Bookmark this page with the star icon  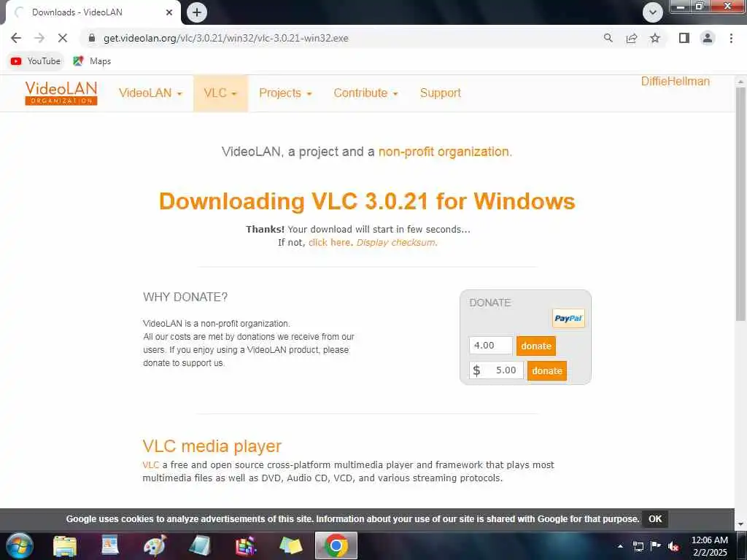tap(655, 38)
